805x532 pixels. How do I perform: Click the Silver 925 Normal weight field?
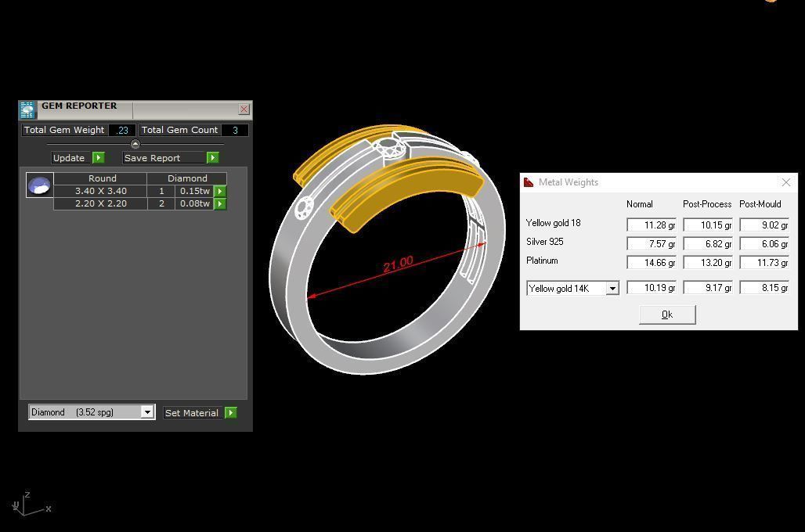point(652,243)
